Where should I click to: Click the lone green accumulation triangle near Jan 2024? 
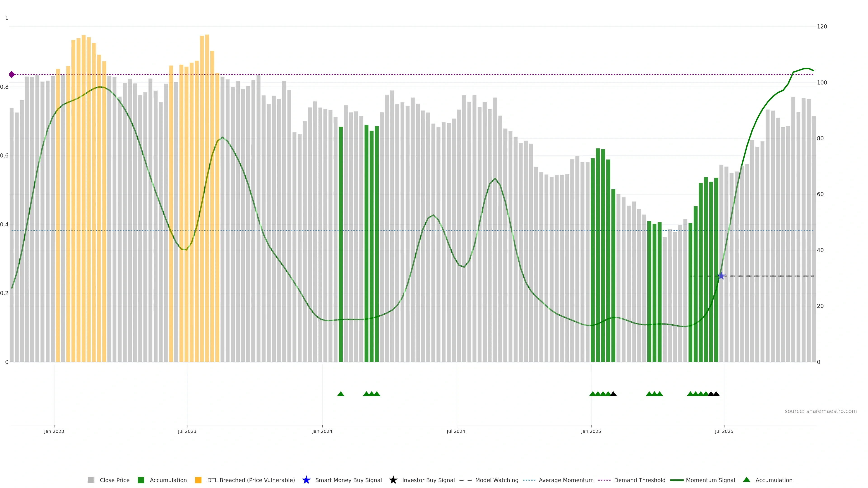[x=341, y=394]
